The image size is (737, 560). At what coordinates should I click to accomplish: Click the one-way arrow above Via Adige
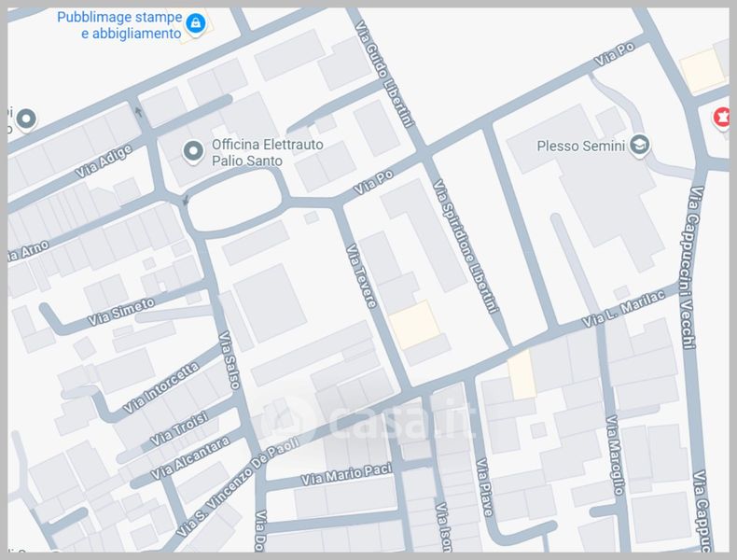(x=140, y=113)
